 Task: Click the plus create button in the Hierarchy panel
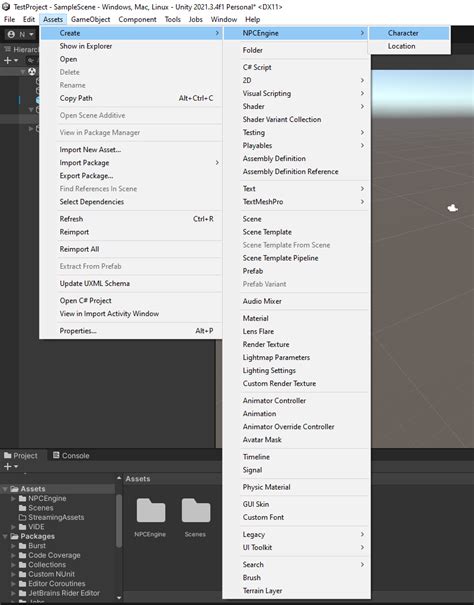pos(10,61)
